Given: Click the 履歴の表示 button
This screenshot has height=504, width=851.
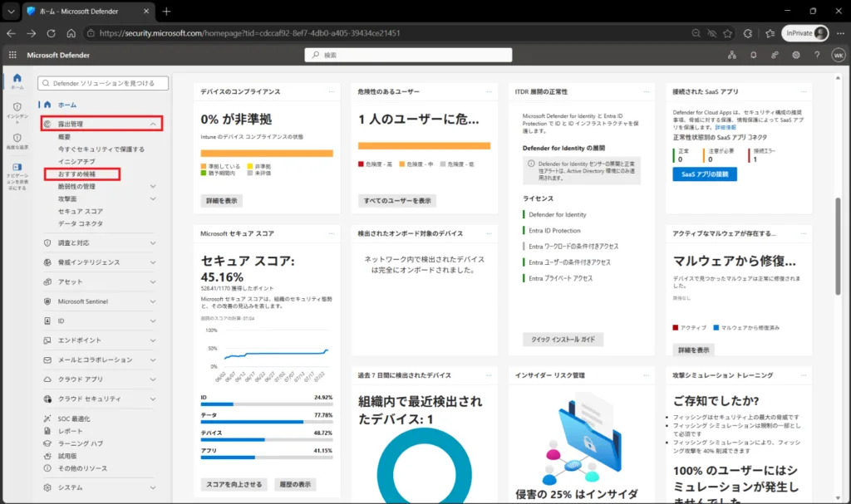Looking at the screenshot, I should click(x=295, y=484).
